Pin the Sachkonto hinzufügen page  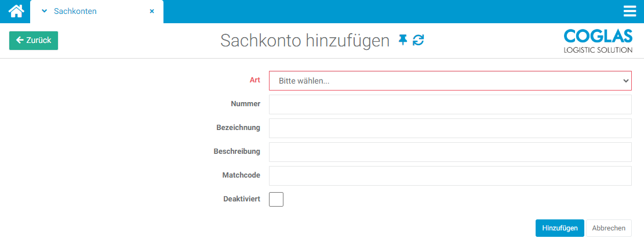pyautogui.click(x=403, y=40)
